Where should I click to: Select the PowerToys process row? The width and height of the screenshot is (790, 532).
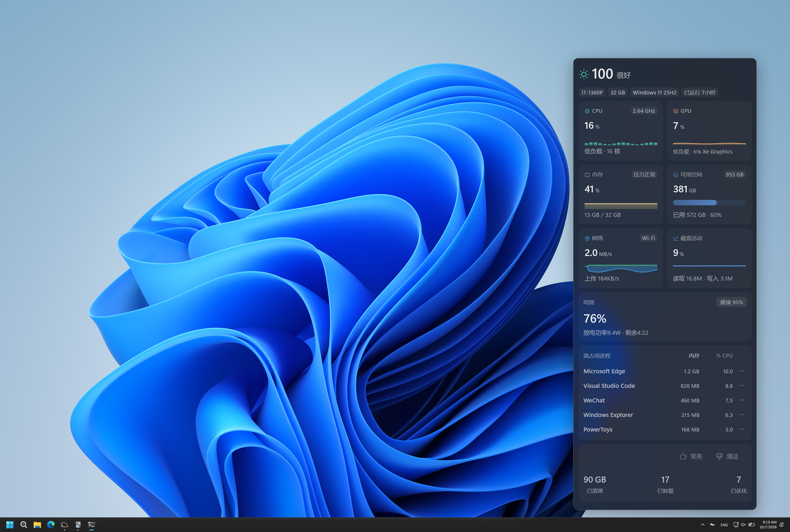pos(665,430)
